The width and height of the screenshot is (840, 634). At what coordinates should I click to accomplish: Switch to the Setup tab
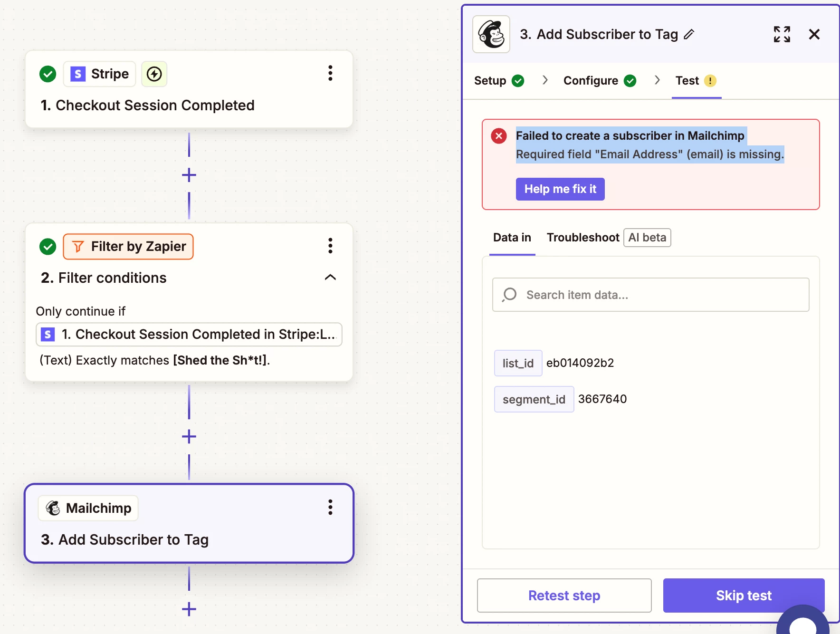click(x=499, y=81)
